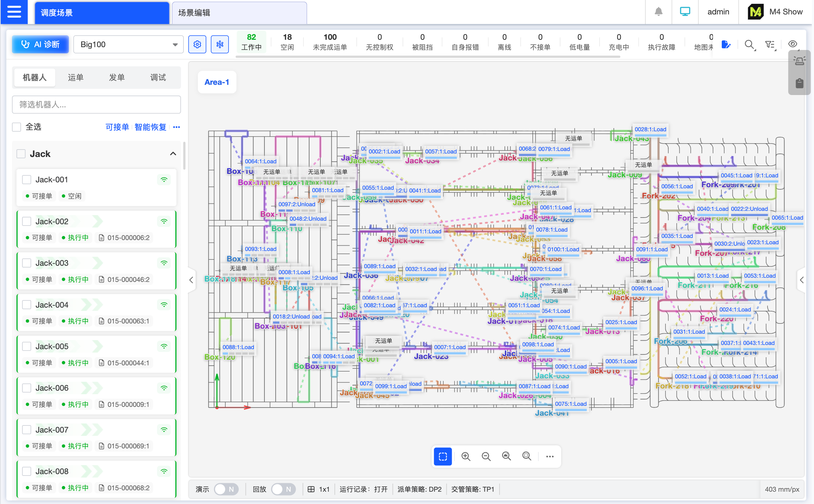This screenshot has width=814, height=504.
Task: Click the zoom out map icon
Action: pos(486,456)
